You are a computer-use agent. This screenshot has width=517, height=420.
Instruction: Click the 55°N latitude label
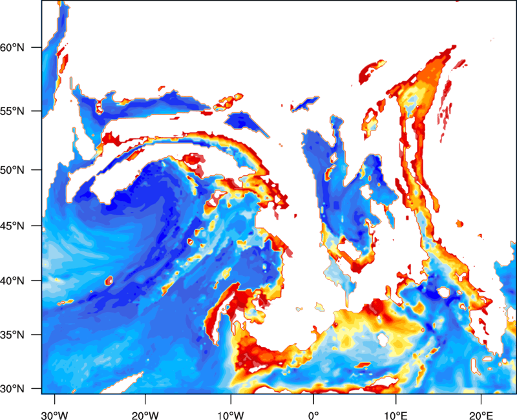click(x=12, y=111)
